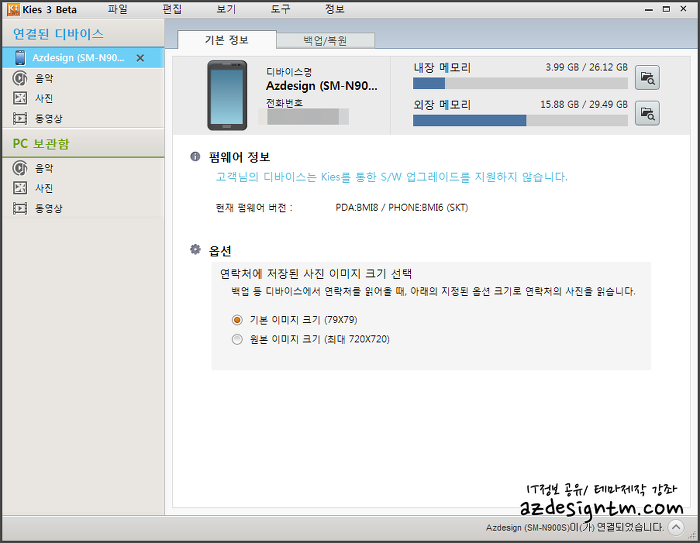The height and width of the screenshot is (543, 700).
Task: Click firmware version PDA:BMI8 / PHONE:BMI6 (SKT)
Action: point(402,208)
